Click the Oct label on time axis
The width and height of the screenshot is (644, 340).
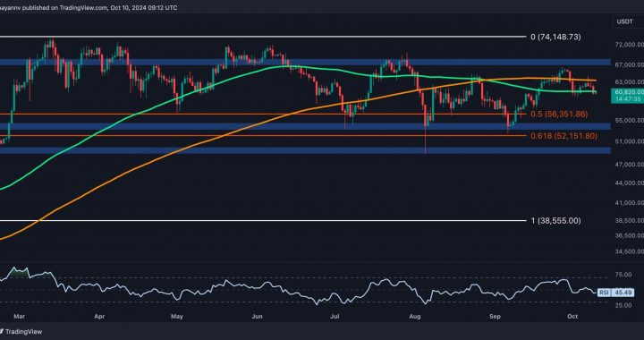[x=573, y=317]
